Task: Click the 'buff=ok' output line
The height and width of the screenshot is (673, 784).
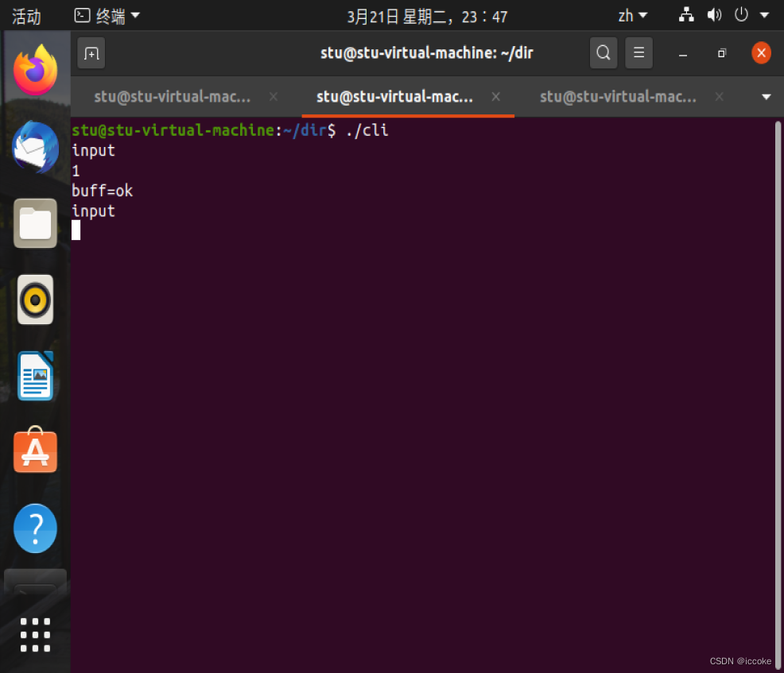Action: click(102, 191)
